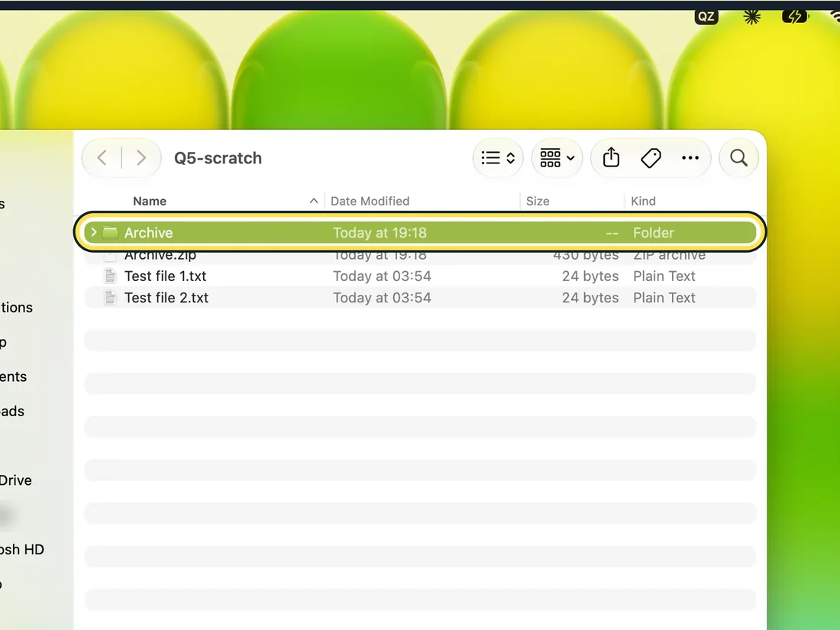Click the Test file 1.txt document icon

tap(110, 276)
